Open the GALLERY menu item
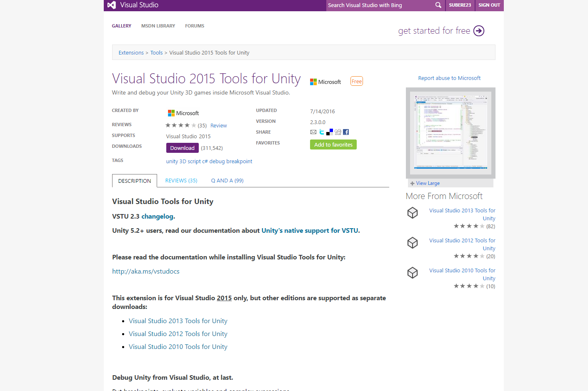 (x=122, y=26)
